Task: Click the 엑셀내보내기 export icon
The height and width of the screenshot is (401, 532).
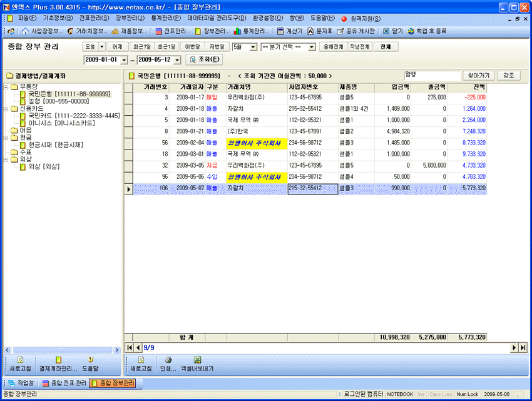Action: point(197,360)
